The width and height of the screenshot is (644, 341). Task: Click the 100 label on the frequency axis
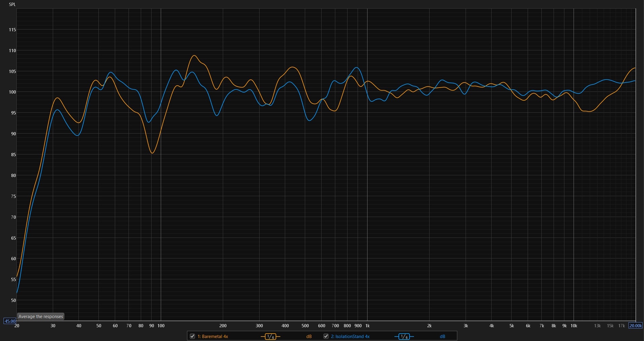coord(161,326)
